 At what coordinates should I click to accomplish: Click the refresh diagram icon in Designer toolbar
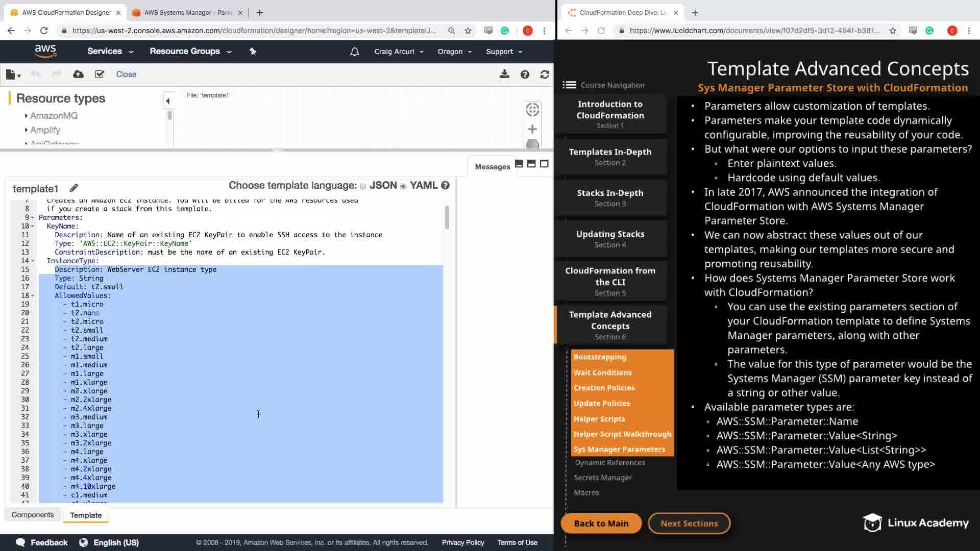545,74
